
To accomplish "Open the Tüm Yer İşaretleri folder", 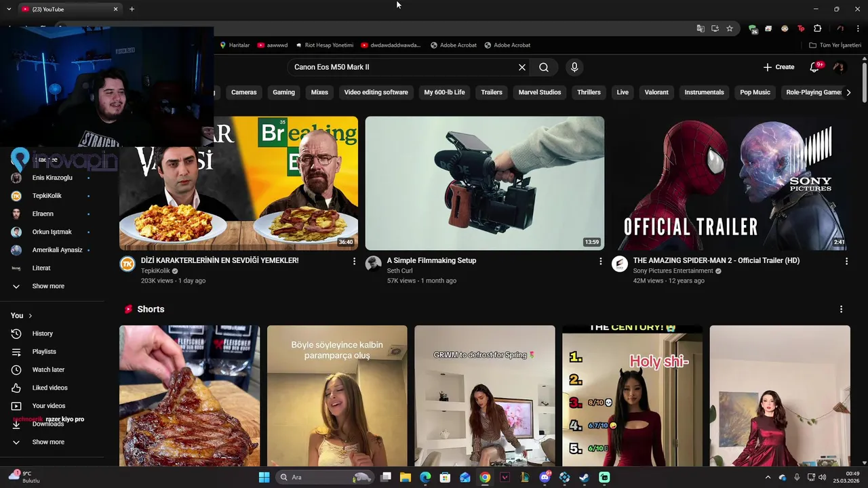I will point(835,45).
